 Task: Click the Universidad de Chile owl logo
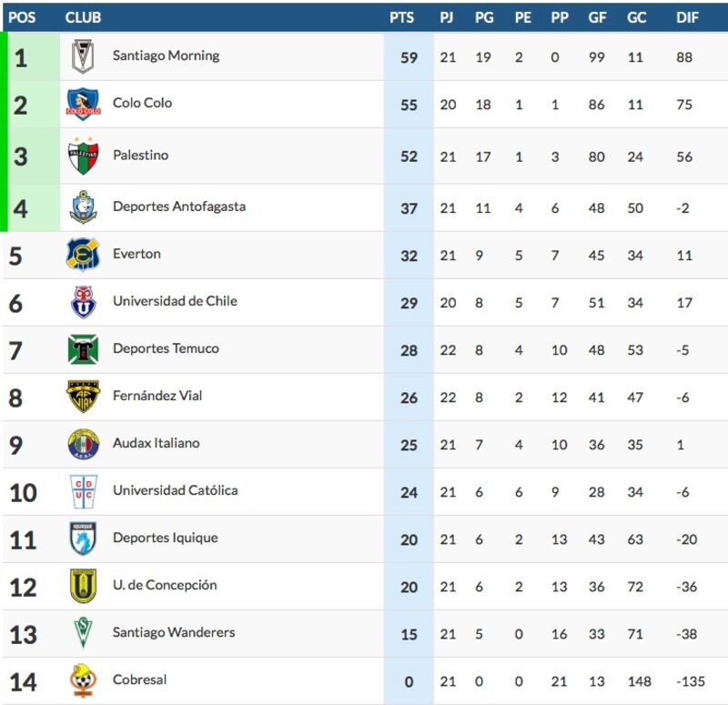point(84,302)
